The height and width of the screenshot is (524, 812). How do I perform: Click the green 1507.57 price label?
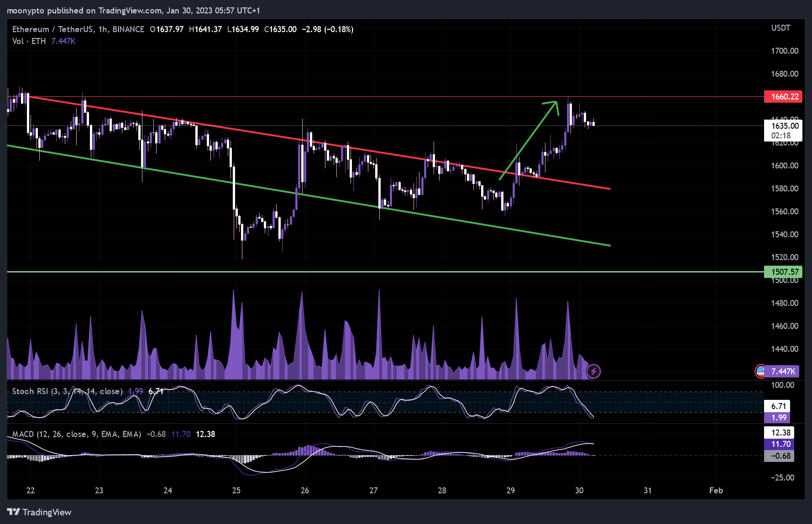click(x=783, y=272)
